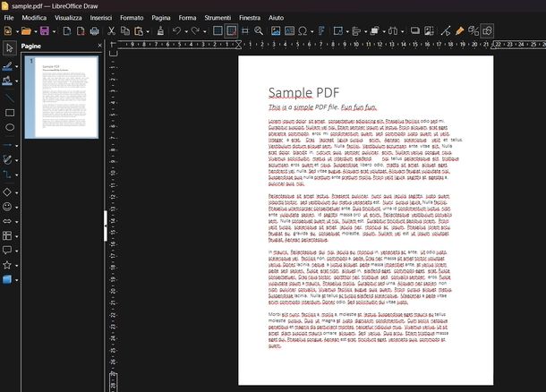Select the Symbol Shapes smiley tool

coord(7,207)
